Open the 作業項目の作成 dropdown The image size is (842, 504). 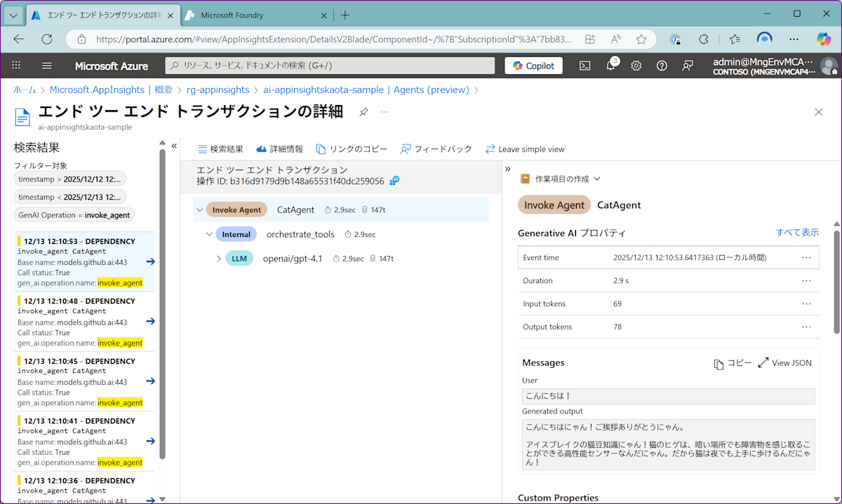[x=560, y=179]
